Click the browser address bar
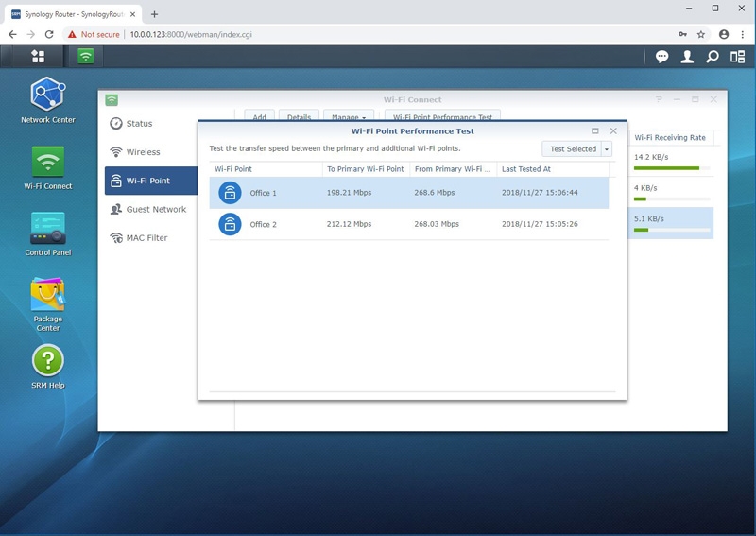Viewport: 756px width, 536px height. [x=378, y=34]
